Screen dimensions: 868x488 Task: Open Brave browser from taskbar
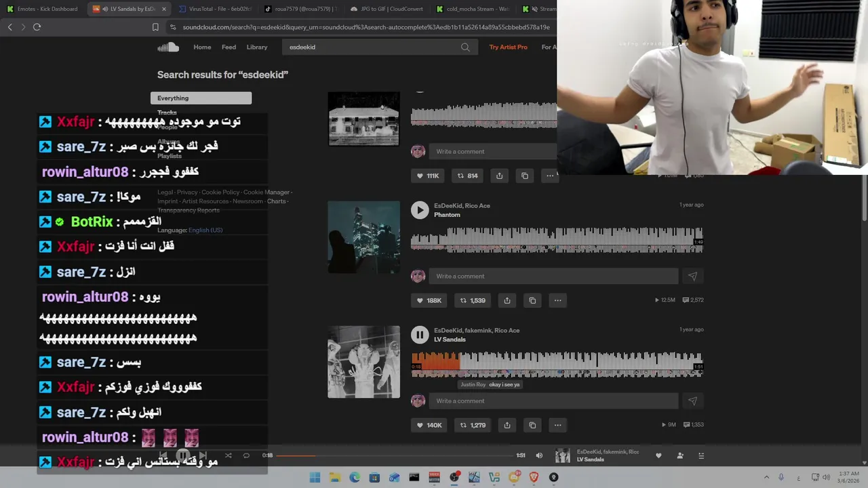(534, 477)
